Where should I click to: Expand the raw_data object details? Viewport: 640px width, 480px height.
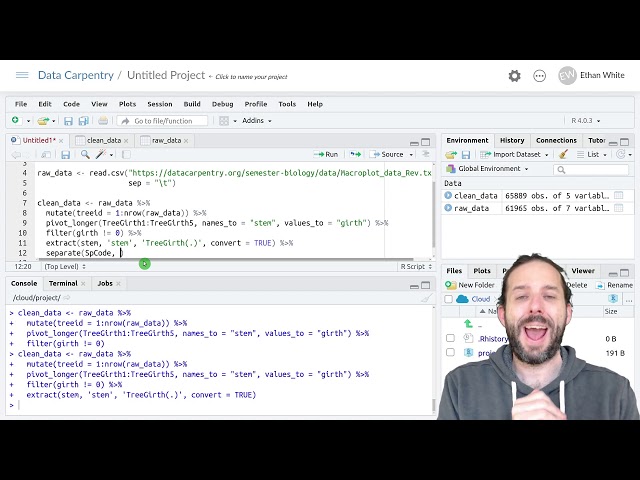(x=448, y=208)
